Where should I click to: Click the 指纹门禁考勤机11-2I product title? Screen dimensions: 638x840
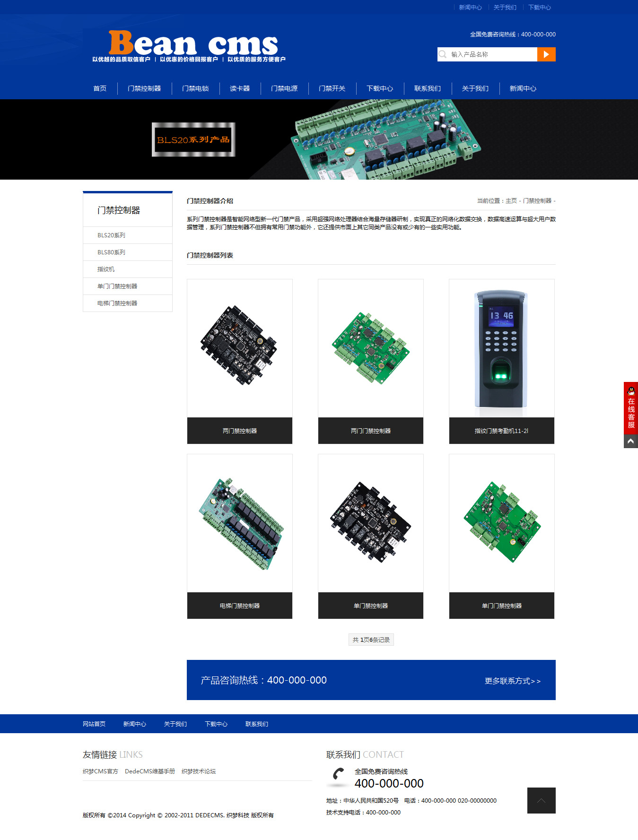(501, 431)
